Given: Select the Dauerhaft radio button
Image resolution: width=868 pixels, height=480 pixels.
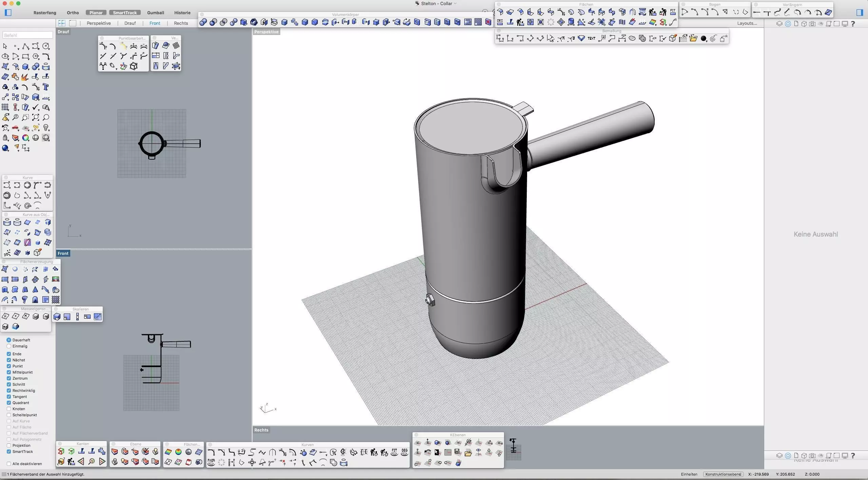Looking at the screenshot, I should tap(9, 340).
